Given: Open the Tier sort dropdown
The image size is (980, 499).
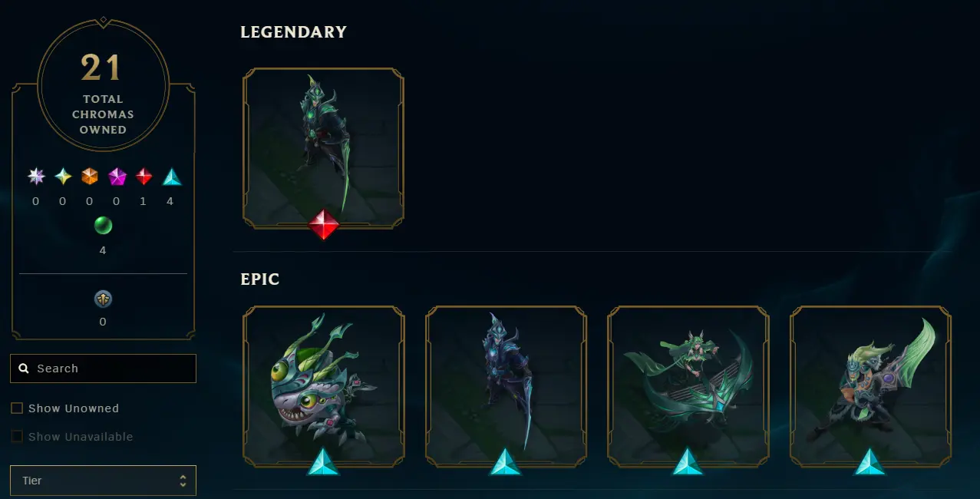Looking at the screenshot, I should pyautogui.click(x=103, y=481).
